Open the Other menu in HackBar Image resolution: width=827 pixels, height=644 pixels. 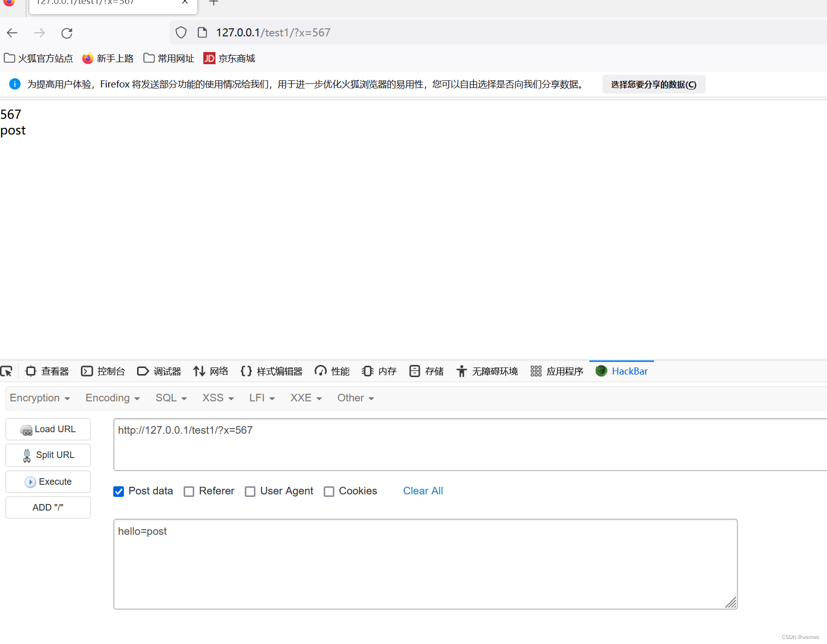pyautogui.click(x=355, y=398)
